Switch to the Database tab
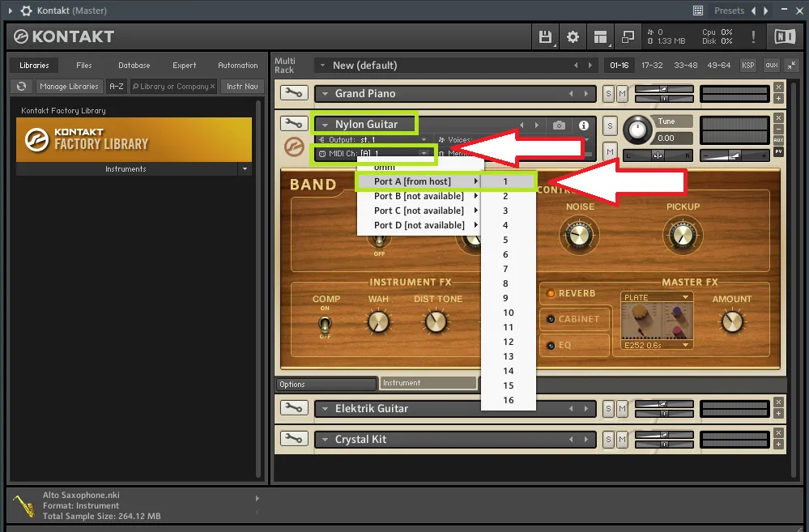Image resolution: width=809 pixels, height=532 pixels. (x=134, y=65)
